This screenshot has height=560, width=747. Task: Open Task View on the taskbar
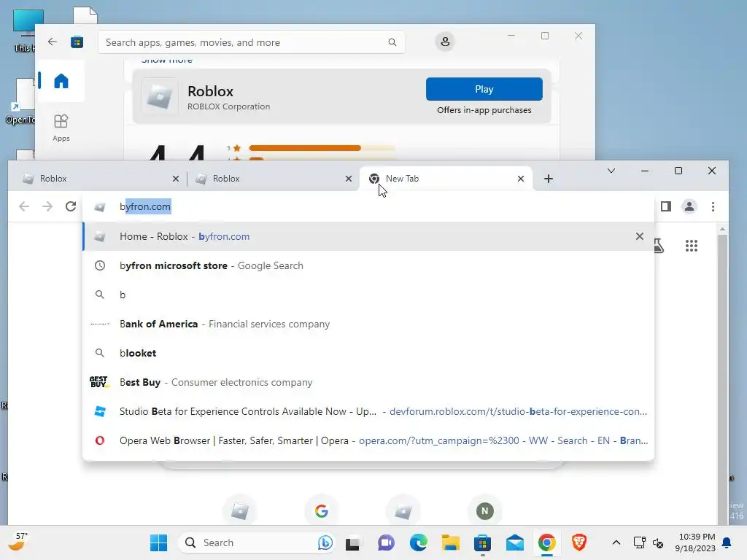pos(352,543)
